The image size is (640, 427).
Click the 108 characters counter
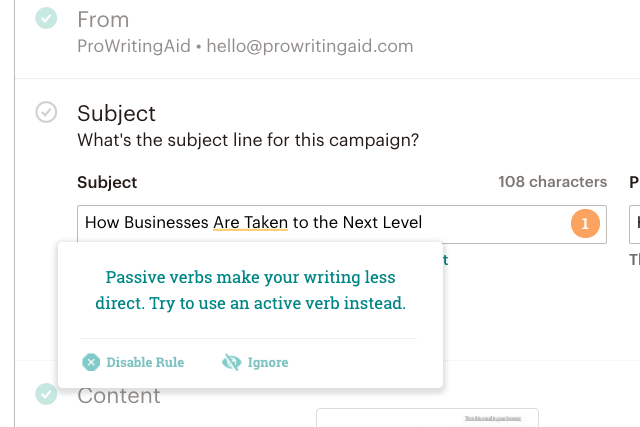pos(553,182)
